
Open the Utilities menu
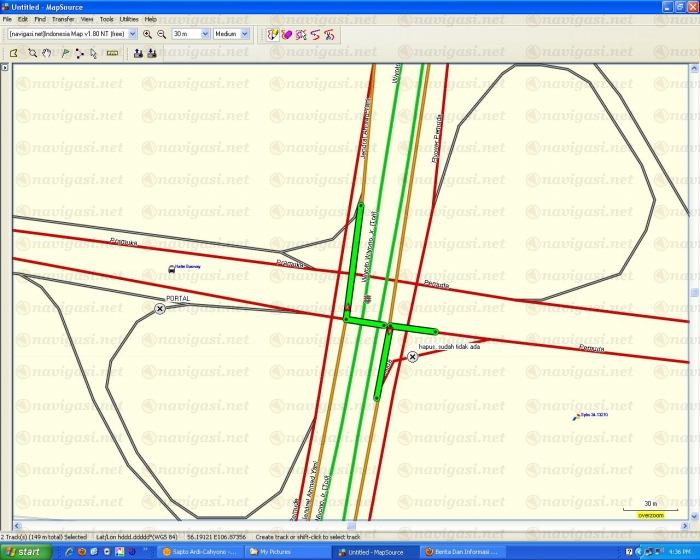click(129, 19)
